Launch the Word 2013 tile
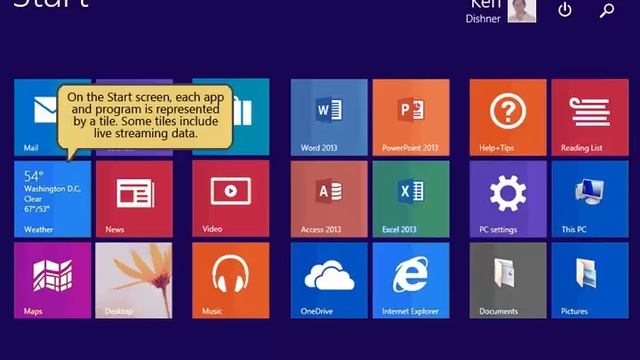Viewport: 640px width, 360px height. click(x=329, y=118)
